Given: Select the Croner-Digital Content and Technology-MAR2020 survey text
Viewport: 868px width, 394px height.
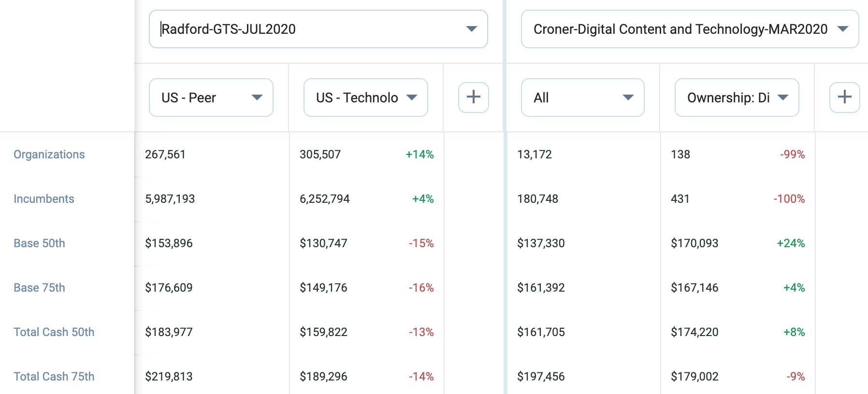Looking at the screenshot, I should (x=680, y=29).
